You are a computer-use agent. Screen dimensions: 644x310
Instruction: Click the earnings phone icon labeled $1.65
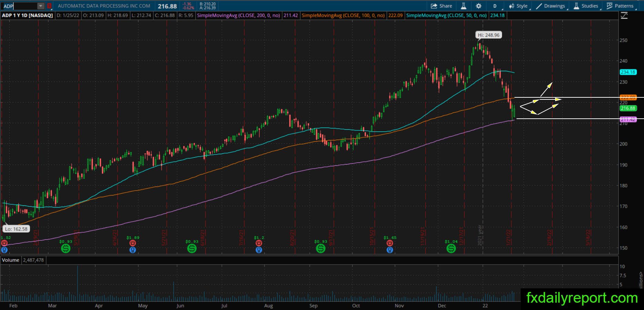coord(390,243)
